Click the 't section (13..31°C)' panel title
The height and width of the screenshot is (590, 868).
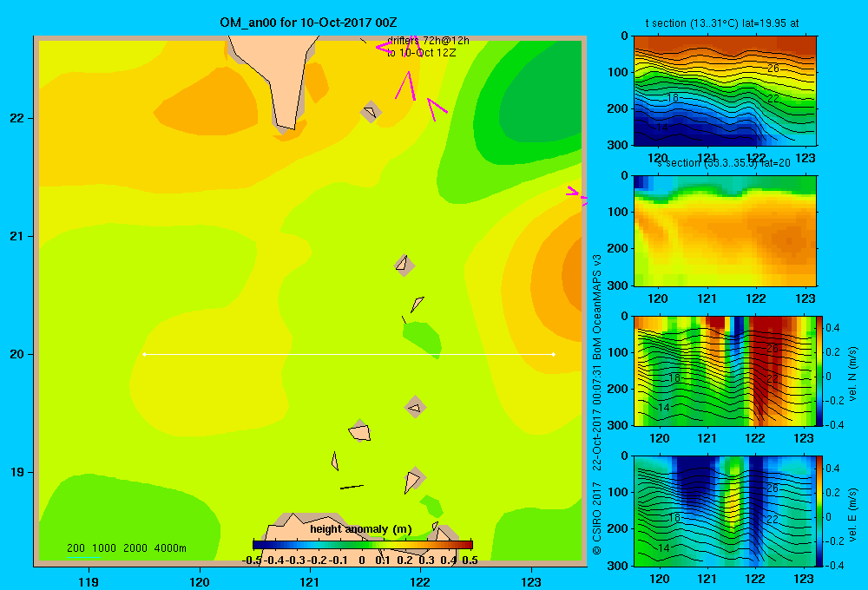(722, 23)
